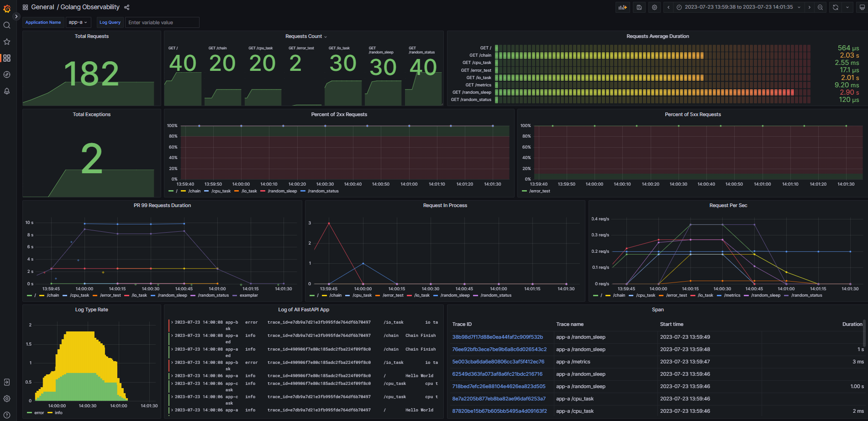The height and width of the screenshot is (421, 868).
Task: Open the Explore compass icon
Action: pos(7,75)
